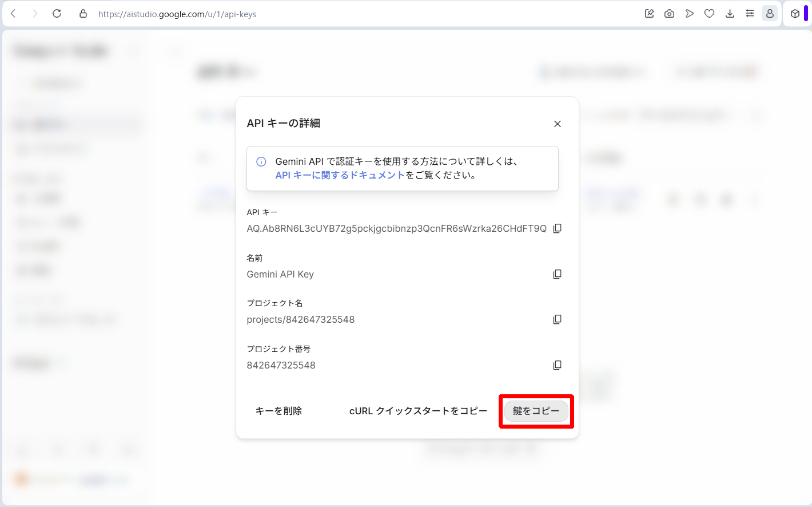Screen dimensions: 812x507
Task: Open the heart bookmarks icon
Action: (x=710, y=14)
